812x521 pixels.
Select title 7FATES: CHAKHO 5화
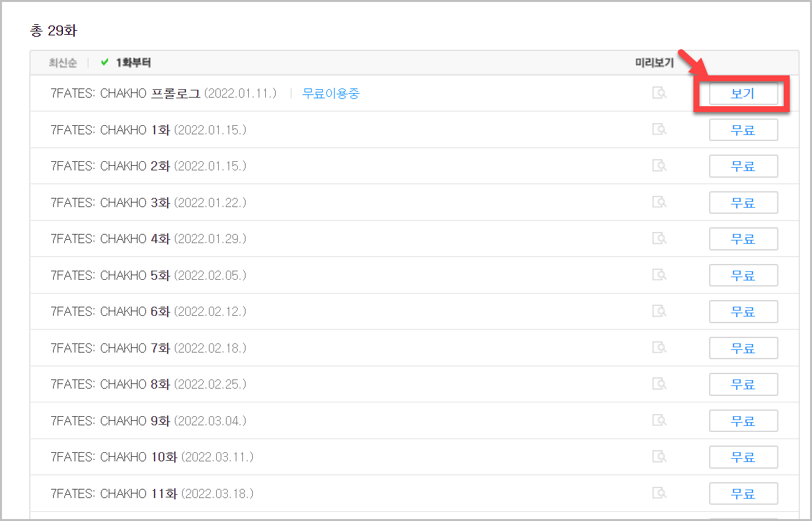(x=110, y=275)
